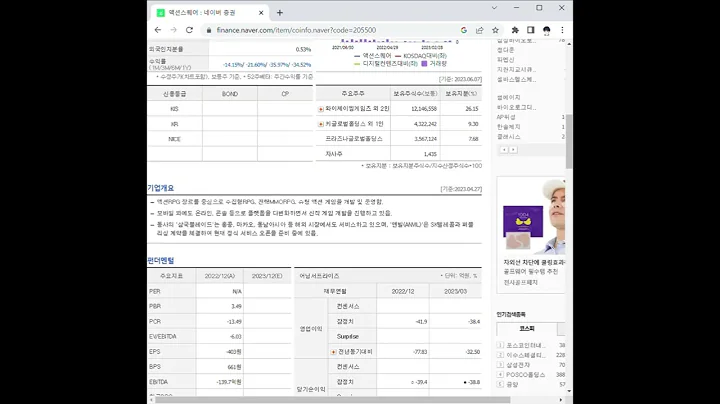
Task: Share this page using the share icon
Action: click(x=479, y=30)
